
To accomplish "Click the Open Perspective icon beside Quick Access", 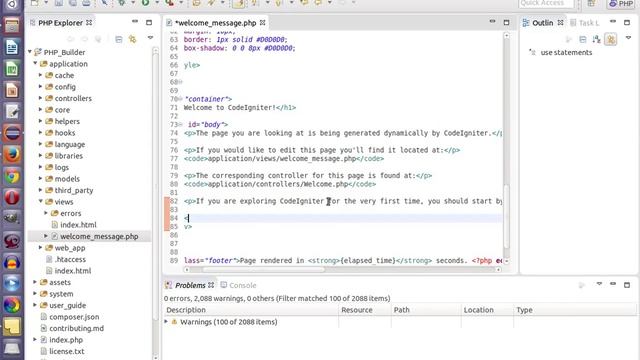I will pyautogui.click(x=591, y=3).
